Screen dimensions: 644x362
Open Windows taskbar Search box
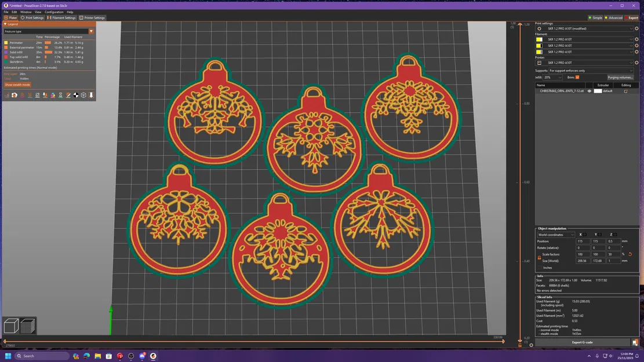42,356
